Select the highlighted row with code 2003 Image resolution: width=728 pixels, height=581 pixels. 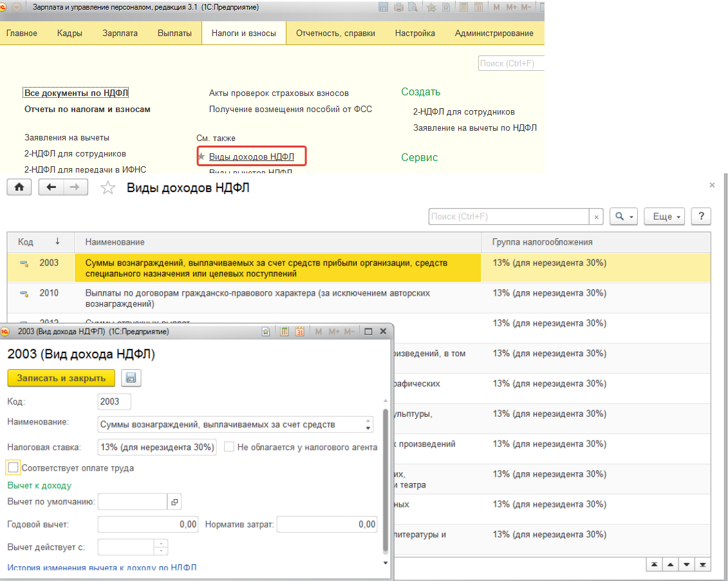pos(359,268)
